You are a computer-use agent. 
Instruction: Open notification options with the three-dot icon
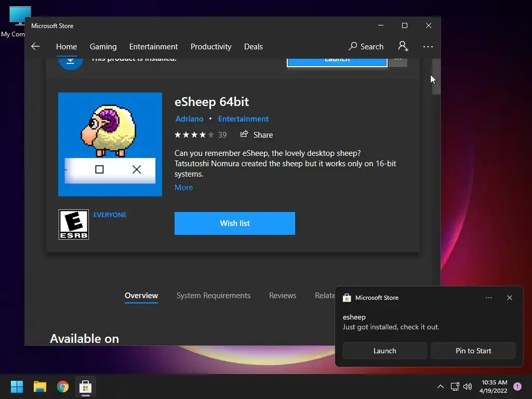coord(488,298)
